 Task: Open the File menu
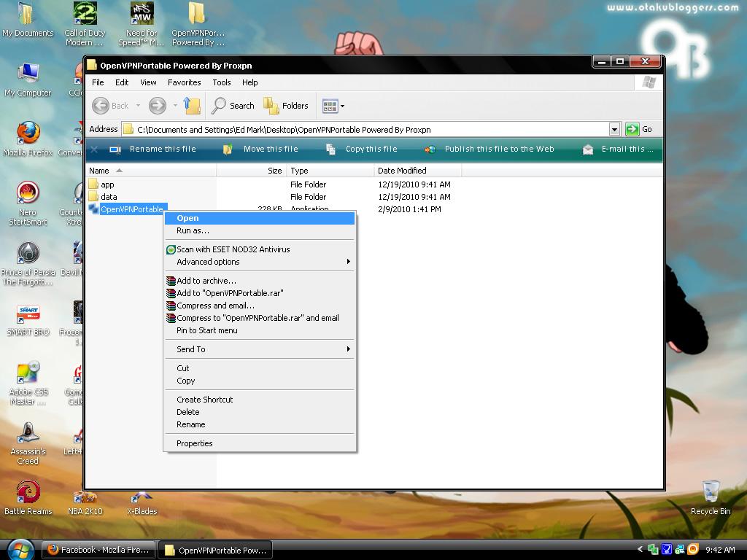(x=98, y=82)
